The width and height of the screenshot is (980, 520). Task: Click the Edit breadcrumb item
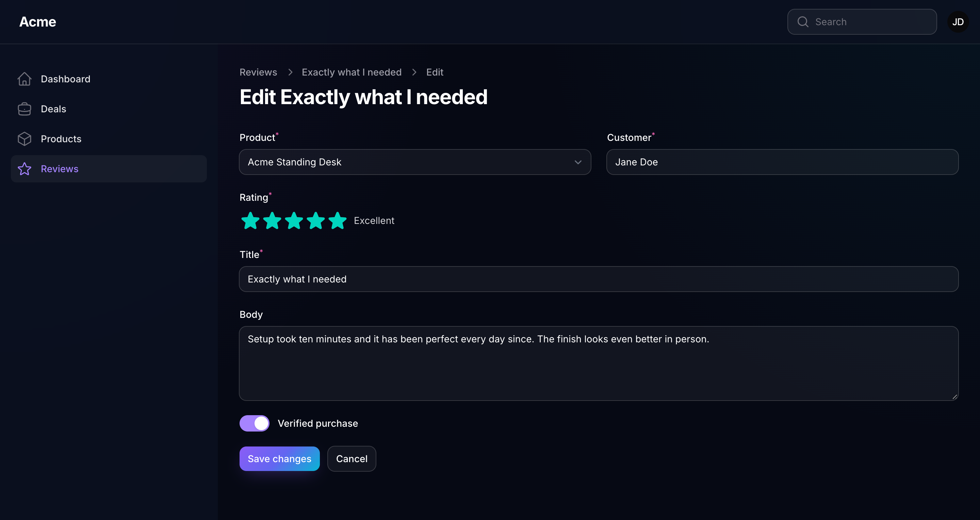[x=435, y=72]
